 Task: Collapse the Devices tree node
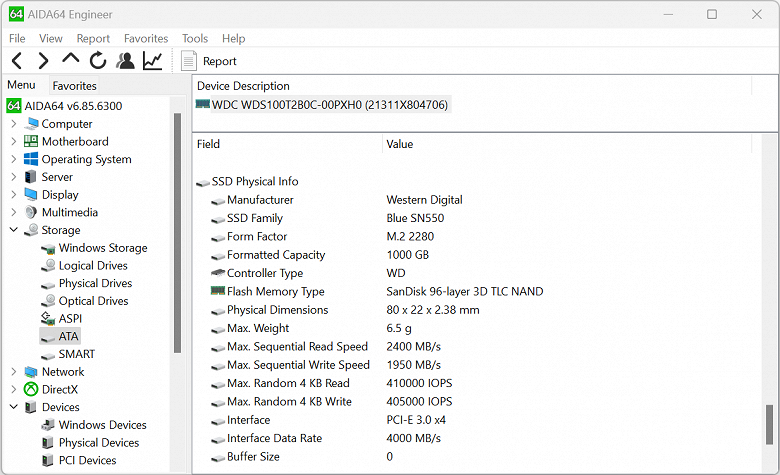pos(14,407)
